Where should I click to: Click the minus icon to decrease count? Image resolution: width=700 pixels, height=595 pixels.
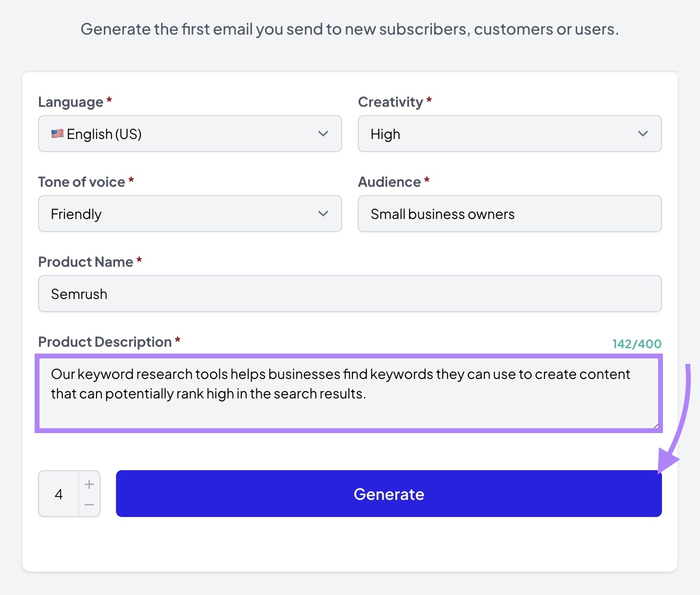click(x=89, y=505)
